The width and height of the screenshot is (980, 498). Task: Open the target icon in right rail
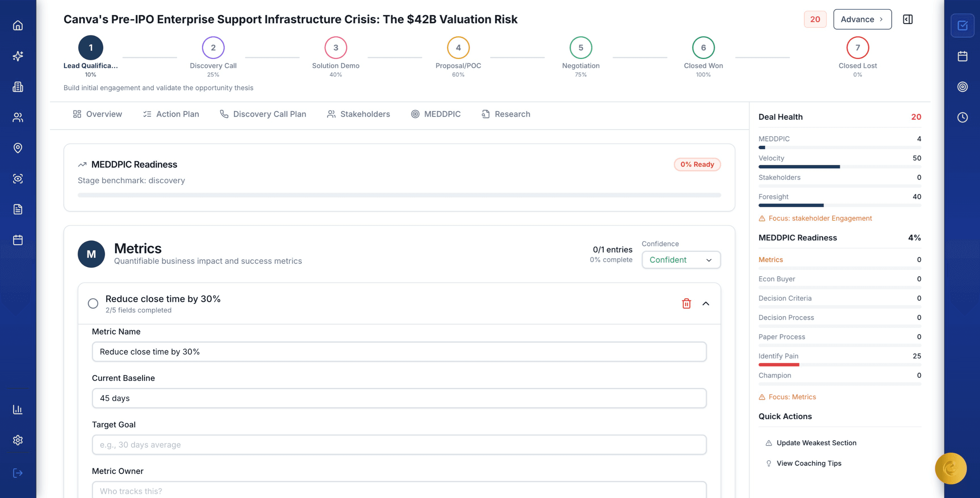click(x=962, y=87)
